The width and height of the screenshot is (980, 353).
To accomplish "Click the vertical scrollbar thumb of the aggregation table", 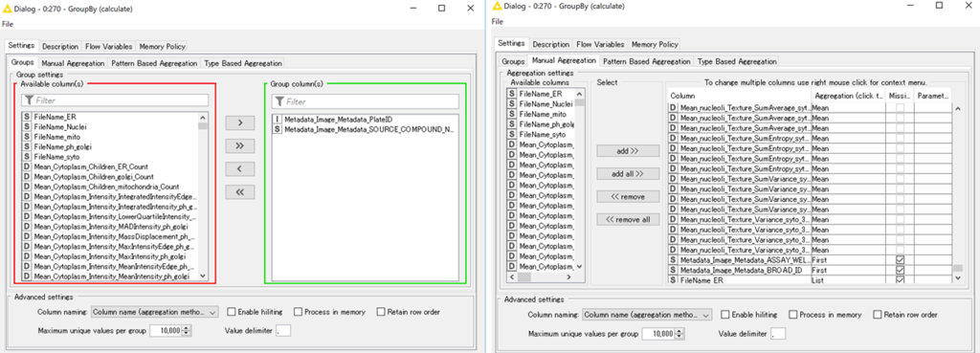I will [x=957, y=268].
